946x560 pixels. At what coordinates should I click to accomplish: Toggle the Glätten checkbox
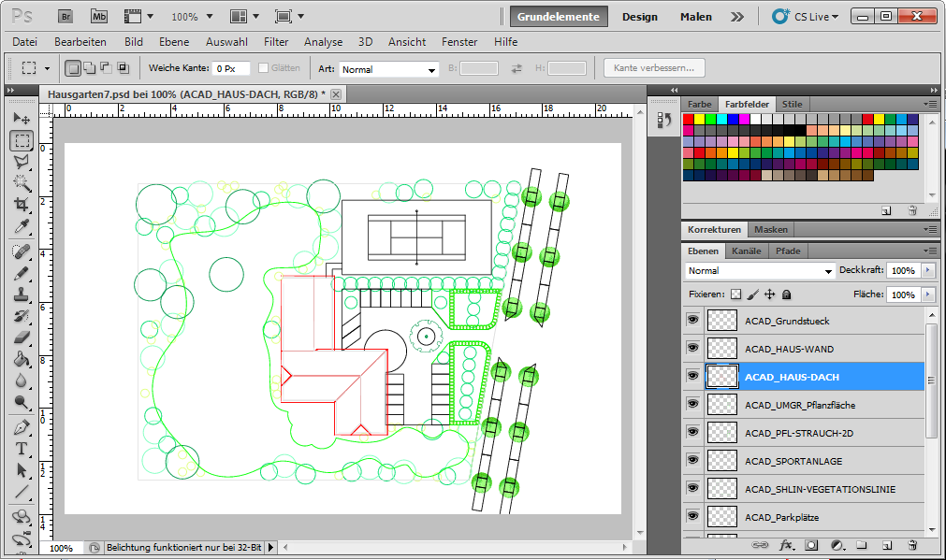[264, 68]
